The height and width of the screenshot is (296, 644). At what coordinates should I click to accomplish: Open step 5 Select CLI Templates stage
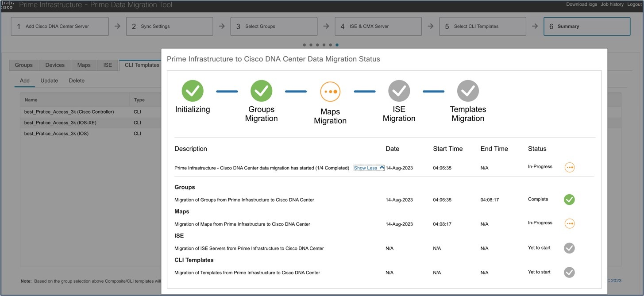tap(482, 26)
